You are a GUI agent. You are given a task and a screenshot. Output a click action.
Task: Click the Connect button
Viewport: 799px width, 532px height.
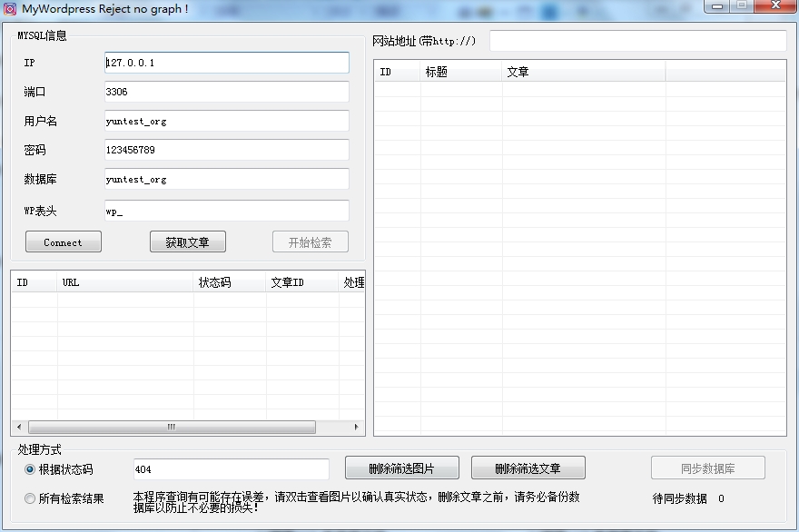pyautogui.click(x=64, y=242)
